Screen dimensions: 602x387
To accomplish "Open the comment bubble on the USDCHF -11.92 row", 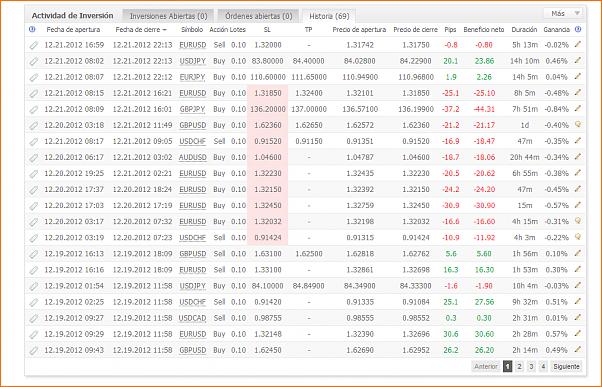I will tap(578, 237).
